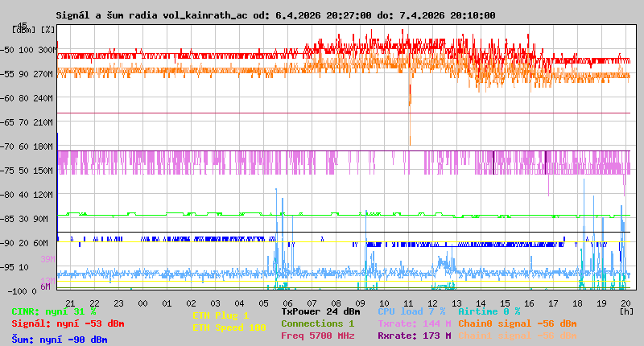644x346 pixels.
Task: Click the hour label '11' on the time axis
Action: [x=408, y=303]
